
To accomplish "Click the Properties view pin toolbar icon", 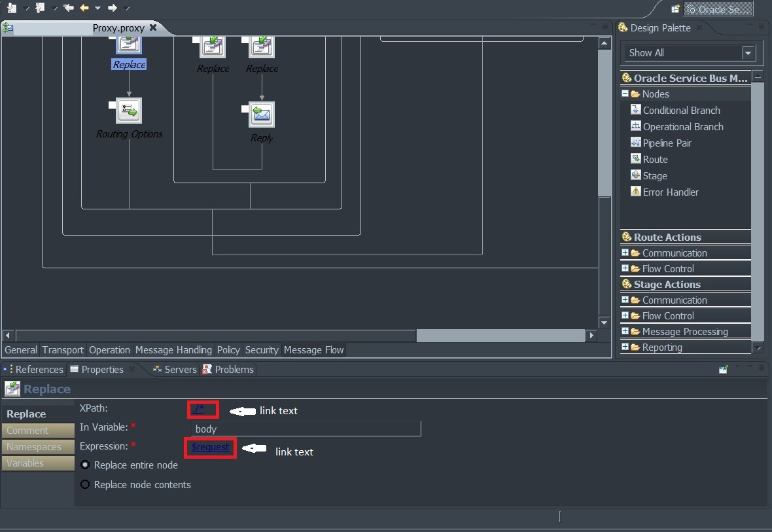I will (723, 370).
